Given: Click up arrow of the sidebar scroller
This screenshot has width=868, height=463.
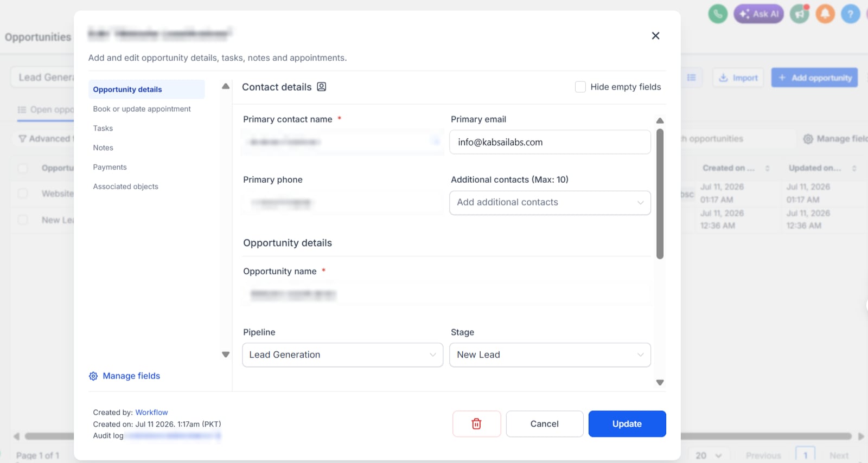Looking at the screenshot, I should [226, 86].
